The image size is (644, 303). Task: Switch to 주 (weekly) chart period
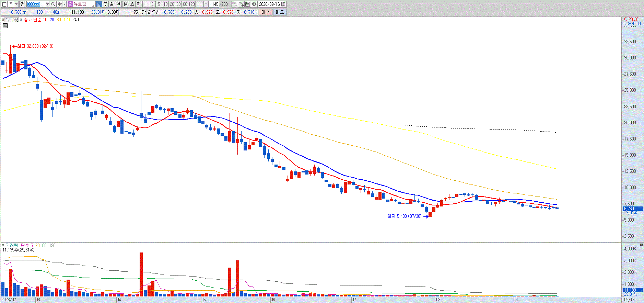pos(105,4)
